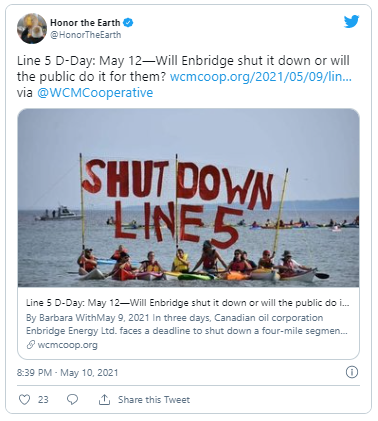Open tweet info circle icon
The image size is (378, 421).
pyautogui.click(x=352, y=372)
